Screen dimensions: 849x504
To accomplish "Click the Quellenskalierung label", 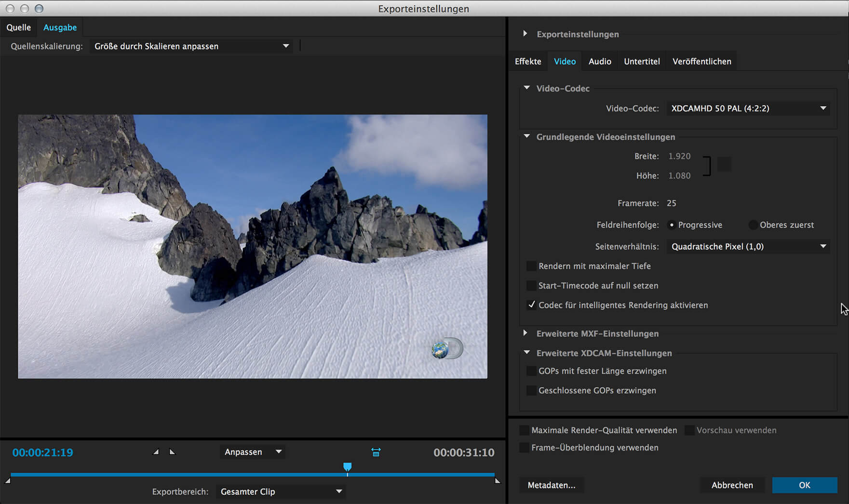I will coord(47,46).
